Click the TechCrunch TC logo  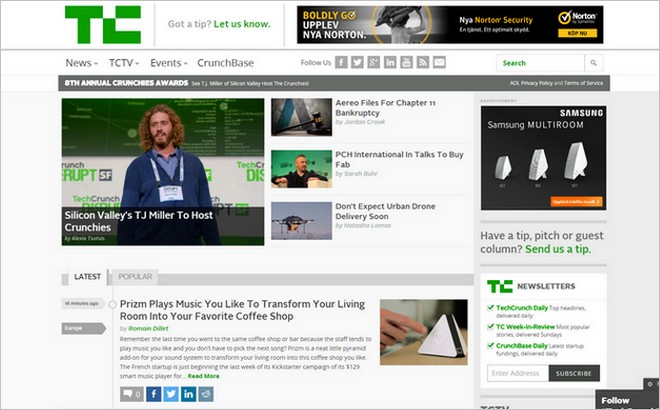coord(103,24)
